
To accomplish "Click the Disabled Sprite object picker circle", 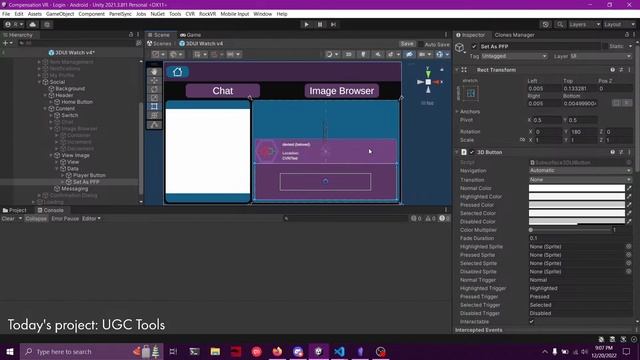I will pyautogui.click(x=629, y=271).
